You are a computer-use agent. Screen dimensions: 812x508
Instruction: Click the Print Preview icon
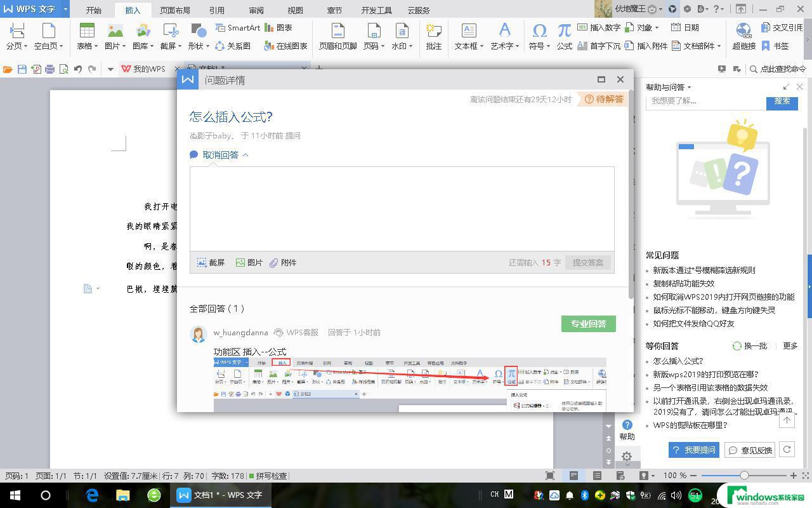63,69
